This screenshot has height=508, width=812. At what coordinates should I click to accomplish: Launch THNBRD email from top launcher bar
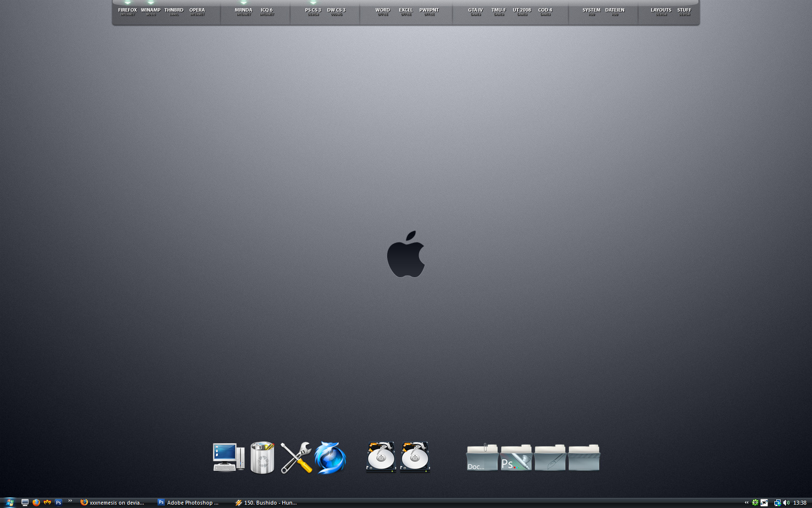point(174,12)
